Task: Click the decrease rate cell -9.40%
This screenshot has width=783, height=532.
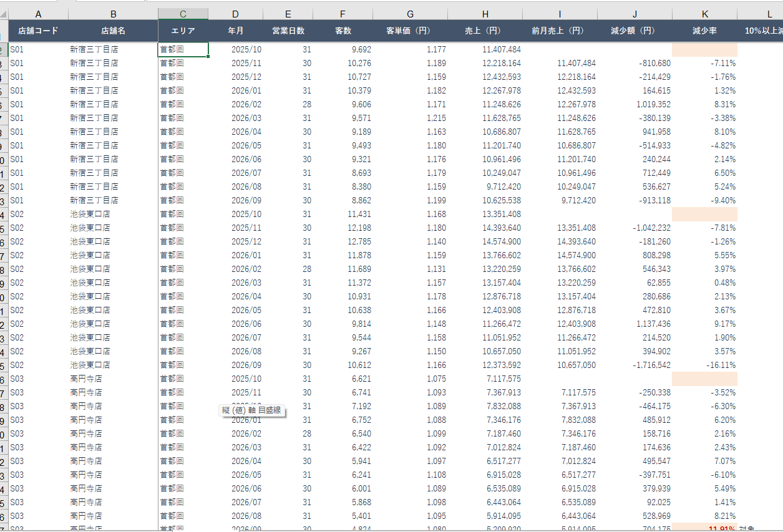Action: coord(704,200)
